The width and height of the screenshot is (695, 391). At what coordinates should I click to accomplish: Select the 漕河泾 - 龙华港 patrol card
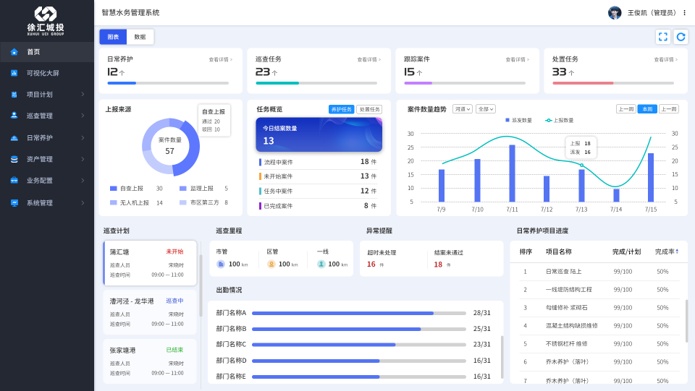150,312
